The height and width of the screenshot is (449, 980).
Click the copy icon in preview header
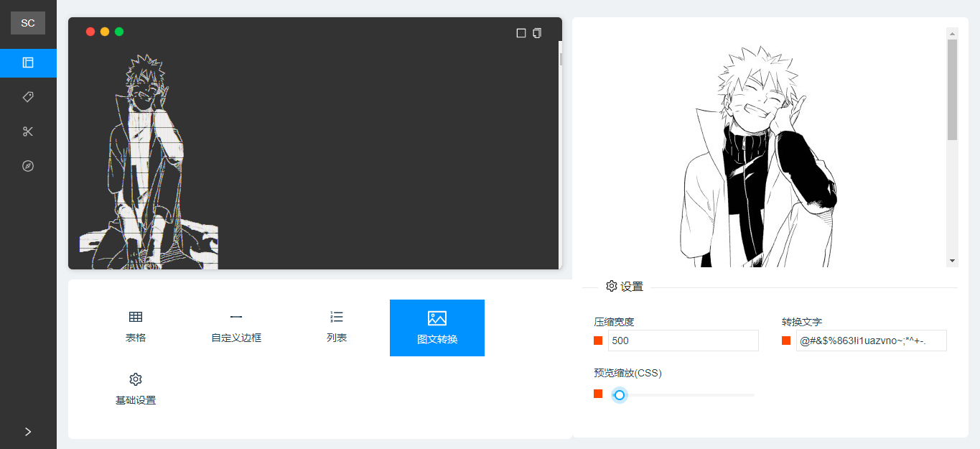click(537, 33)
